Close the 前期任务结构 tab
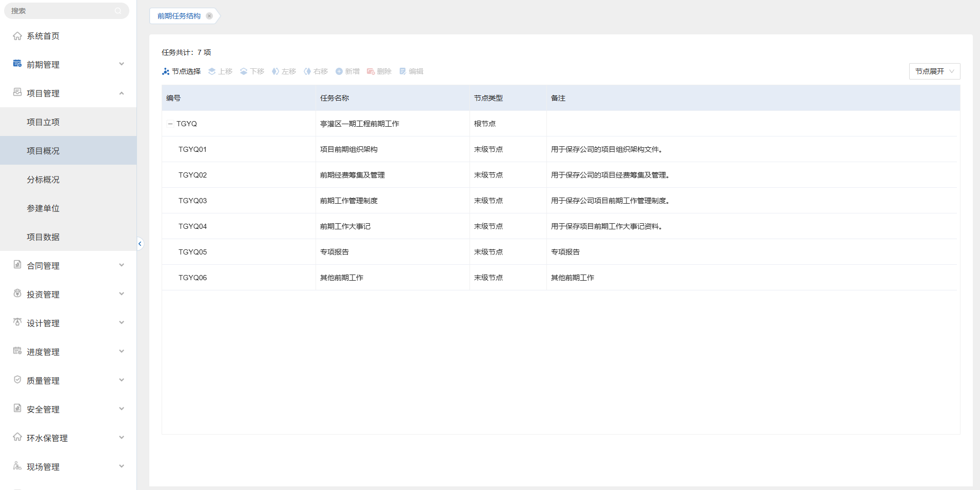 click(209, 16)
